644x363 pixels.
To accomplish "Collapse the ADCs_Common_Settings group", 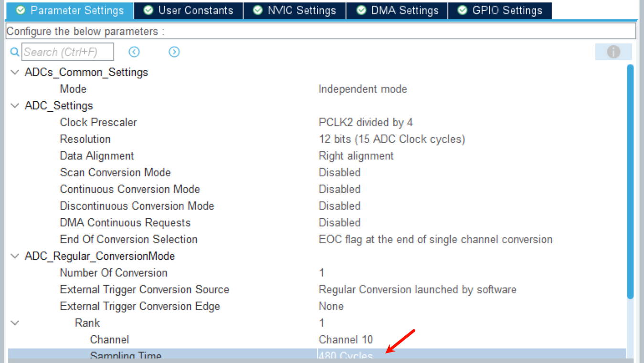I will click(x=15, y=73).
